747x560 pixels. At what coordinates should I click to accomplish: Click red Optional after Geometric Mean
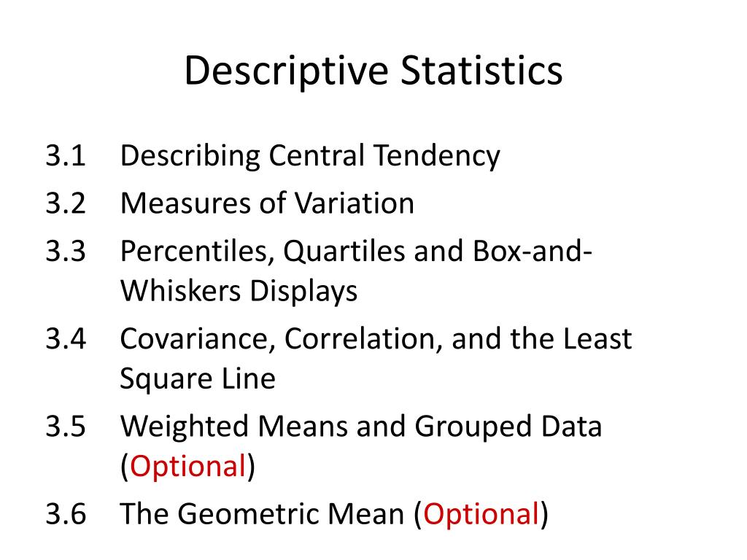tap(481, 516)
